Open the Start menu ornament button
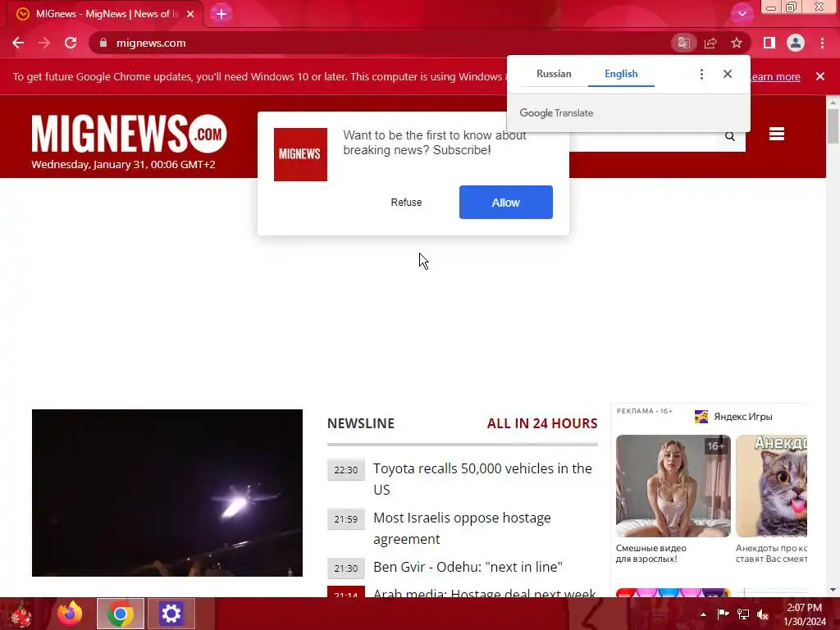Screen dimensions: 840x630 21,614
